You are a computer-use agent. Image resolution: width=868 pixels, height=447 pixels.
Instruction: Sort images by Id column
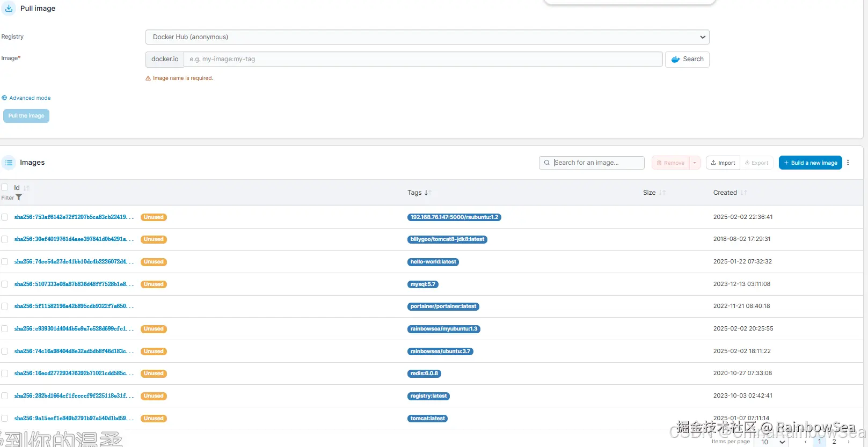(26, 188)
